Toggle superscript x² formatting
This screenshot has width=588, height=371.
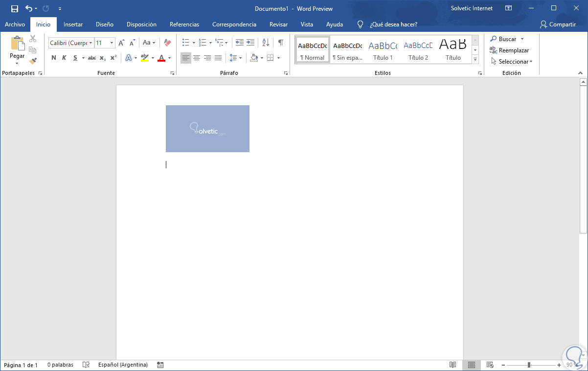coord(113,58)
